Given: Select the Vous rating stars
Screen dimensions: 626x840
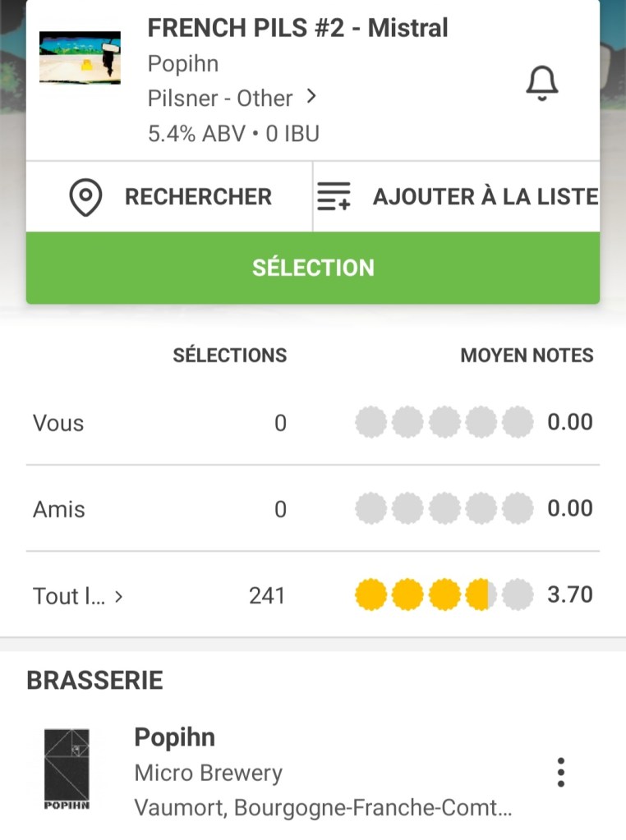Looking at the screenshot, I should [x=444, y=423].
